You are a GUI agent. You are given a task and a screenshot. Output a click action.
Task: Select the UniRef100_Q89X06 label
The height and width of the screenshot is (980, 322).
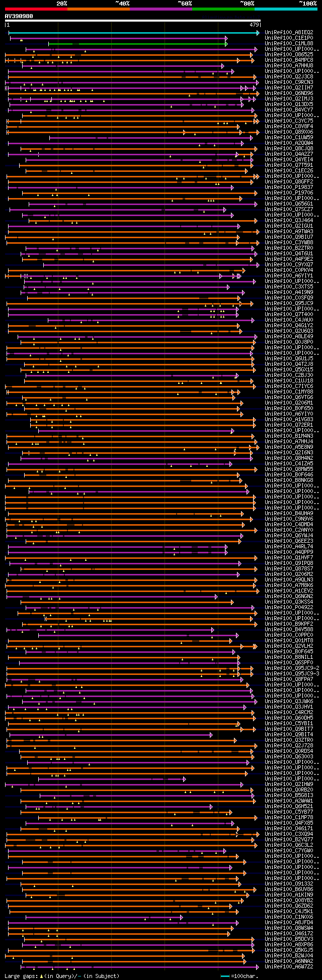[x=289, y=132]
